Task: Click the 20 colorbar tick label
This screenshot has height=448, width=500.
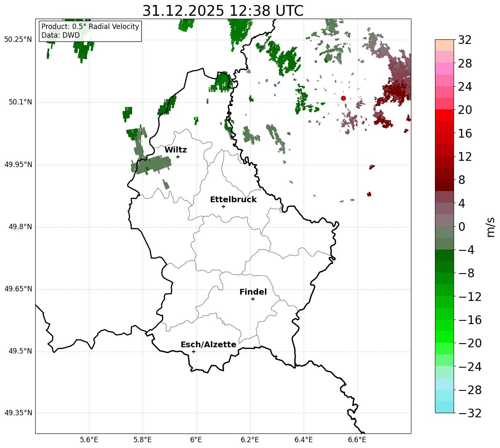Action: pyautogui.click(x=465, y=110)
